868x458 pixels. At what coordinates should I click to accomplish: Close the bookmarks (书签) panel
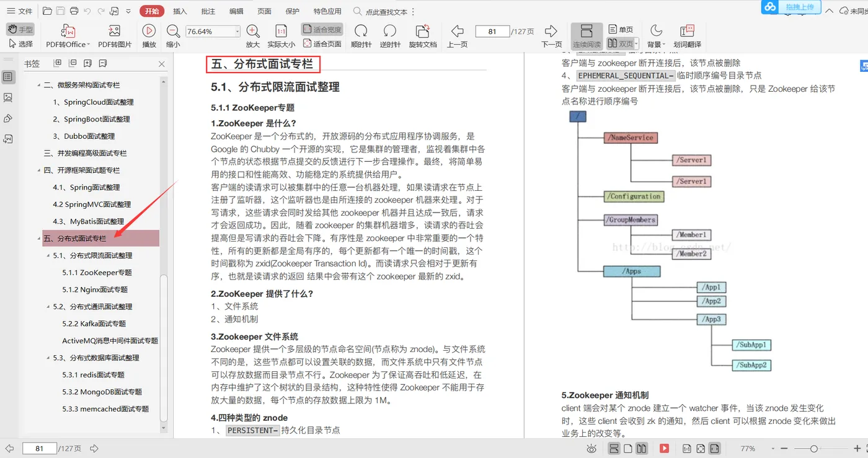tap(162, 64)
